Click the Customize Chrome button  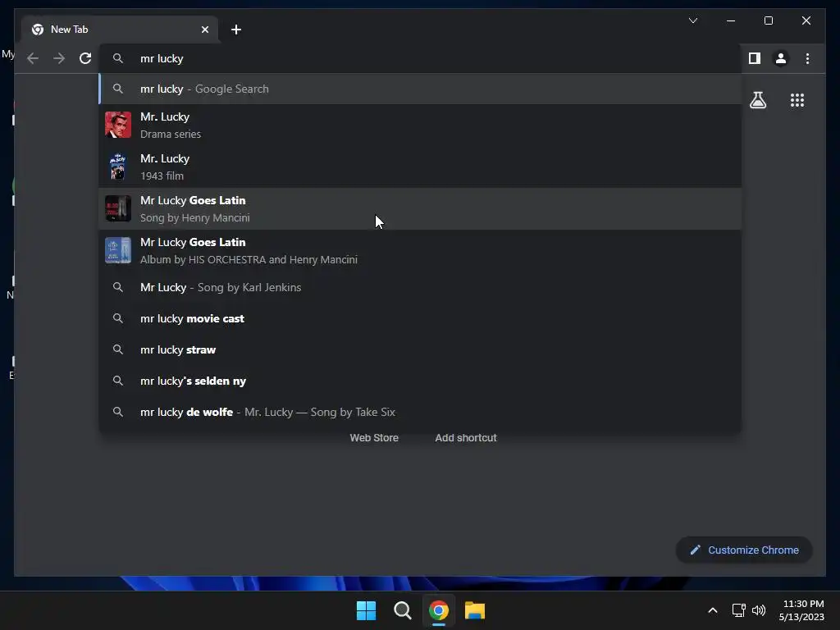(x=744, y=550)
